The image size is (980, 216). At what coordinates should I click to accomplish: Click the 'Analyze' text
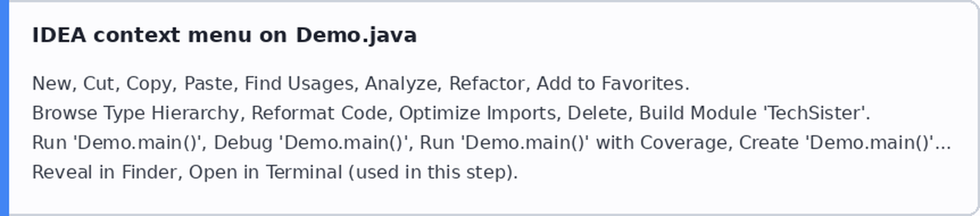pyautogui.click(x=401, y=84)
